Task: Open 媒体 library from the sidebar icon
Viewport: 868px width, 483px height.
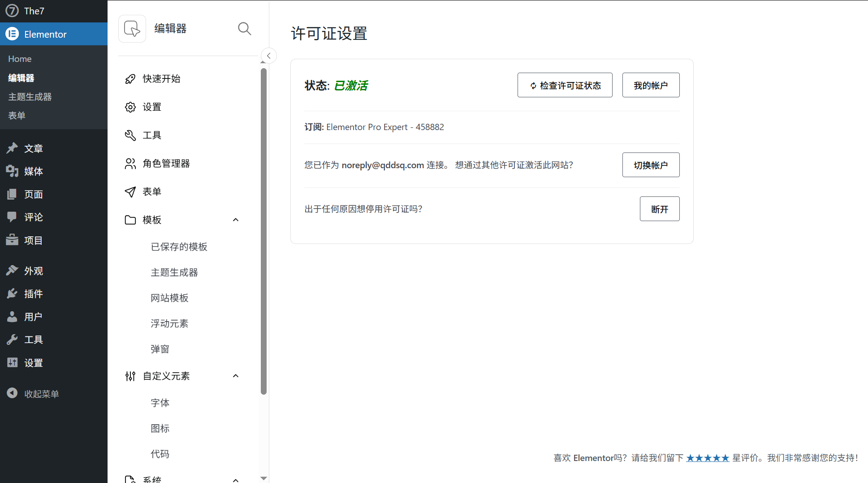Action: [x=12, y=171]
